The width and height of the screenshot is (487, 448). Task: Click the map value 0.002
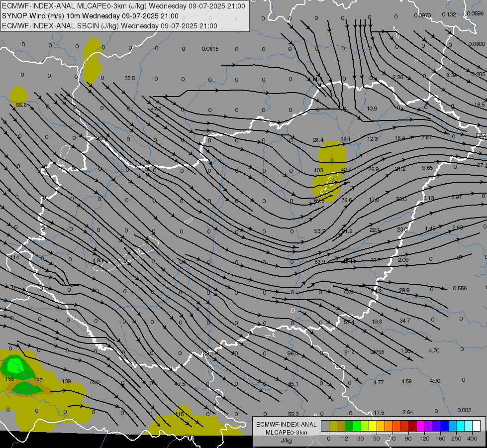coord(464,410)
